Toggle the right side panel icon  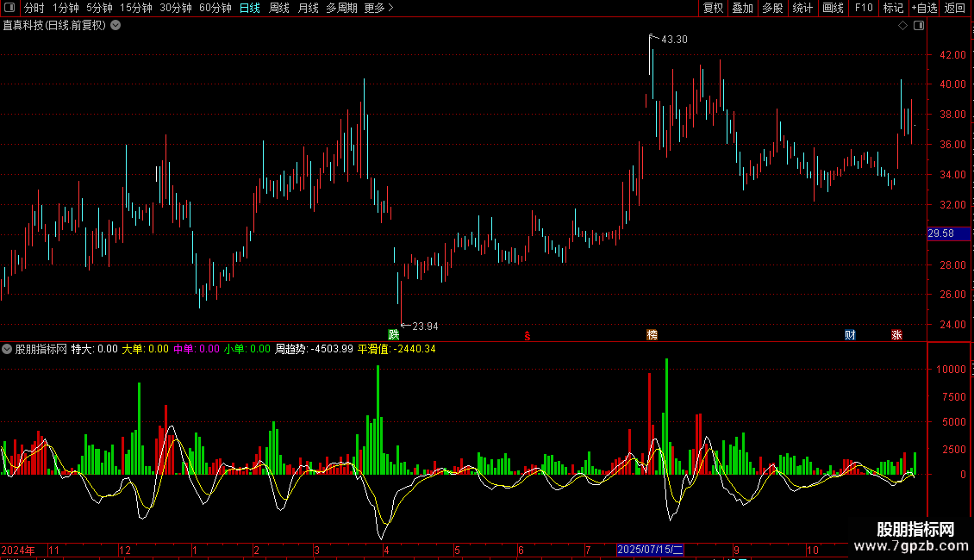(919, 26)
